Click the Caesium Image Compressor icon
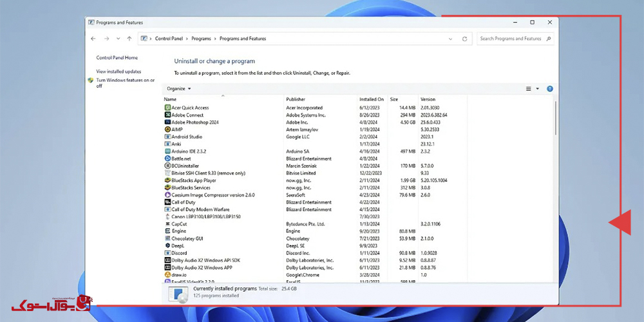 tap(167, 195)
